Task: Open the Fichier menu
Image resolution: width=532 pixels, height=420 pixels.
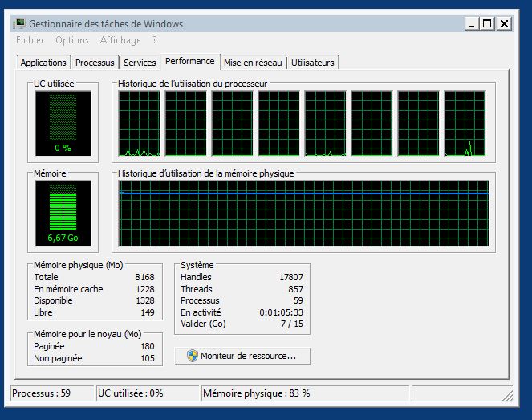Action: coord(30,40)
